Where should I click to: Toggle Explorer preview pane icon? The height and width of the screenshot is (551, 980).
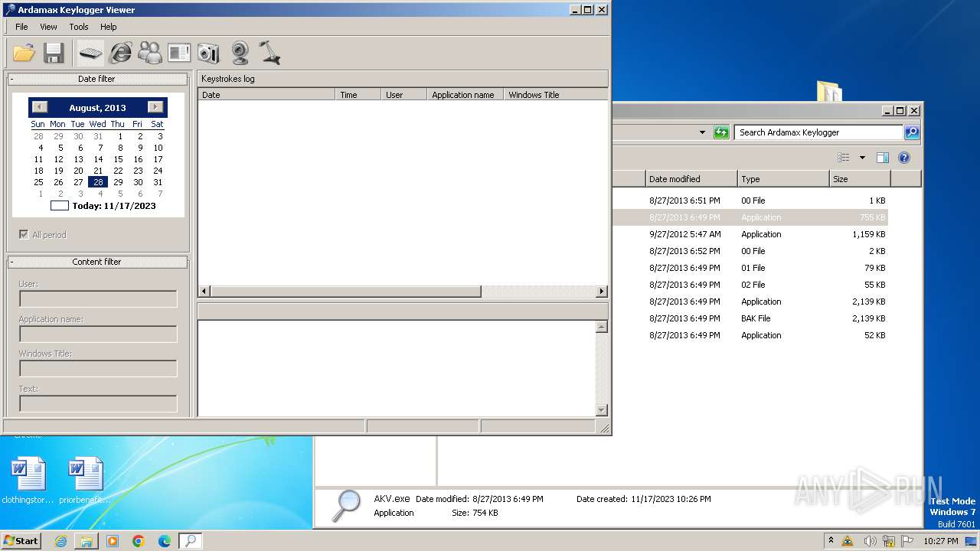pos(883,158)
